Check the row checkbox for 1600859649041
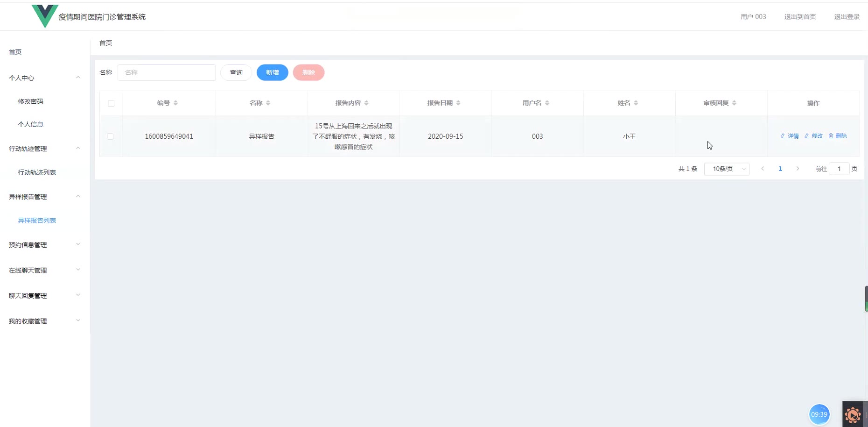The height and width of the screenshot is (427, 868). pyautogui.click(x=110, y=136)
